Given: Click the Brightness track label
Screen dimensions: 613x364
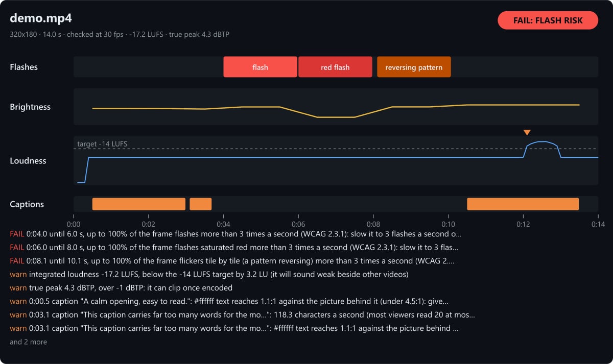Looking at the screenshot, I should click(x=30, y=107).
